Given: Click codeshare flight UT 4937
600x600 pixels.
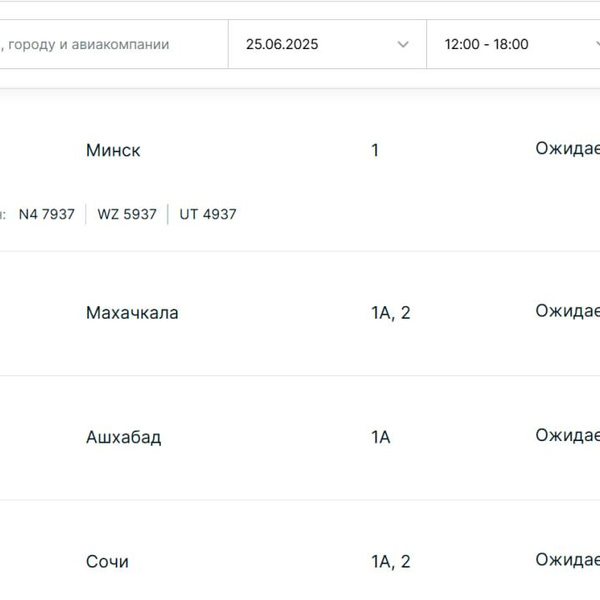Looking at the screenshot, I should (x=208, y=214).
